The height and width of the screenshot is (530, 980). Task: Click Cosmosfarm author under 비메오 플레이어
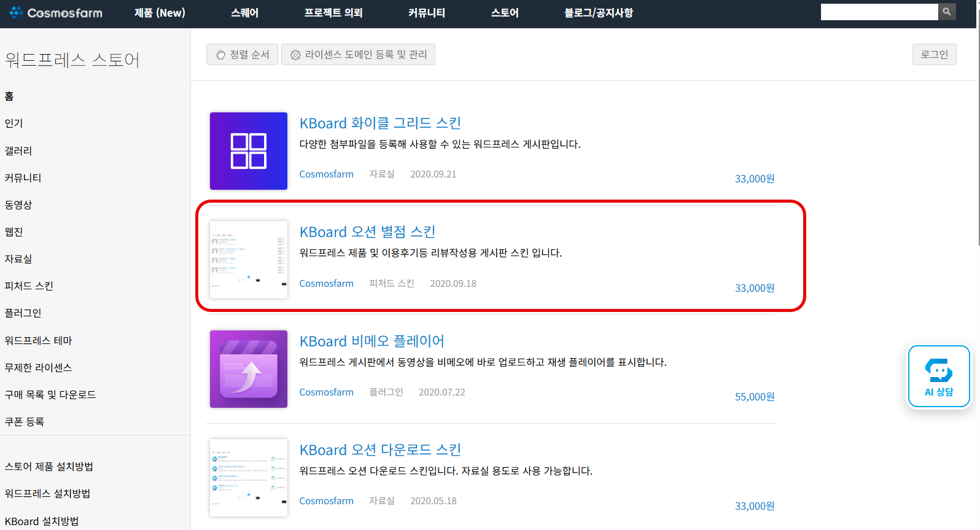coord(327,392)
